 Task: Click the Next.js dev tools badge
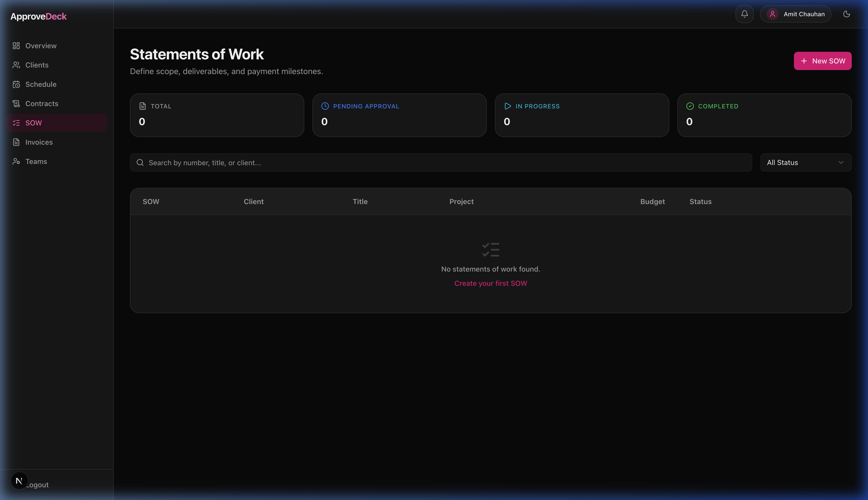(x=19, y=481)
